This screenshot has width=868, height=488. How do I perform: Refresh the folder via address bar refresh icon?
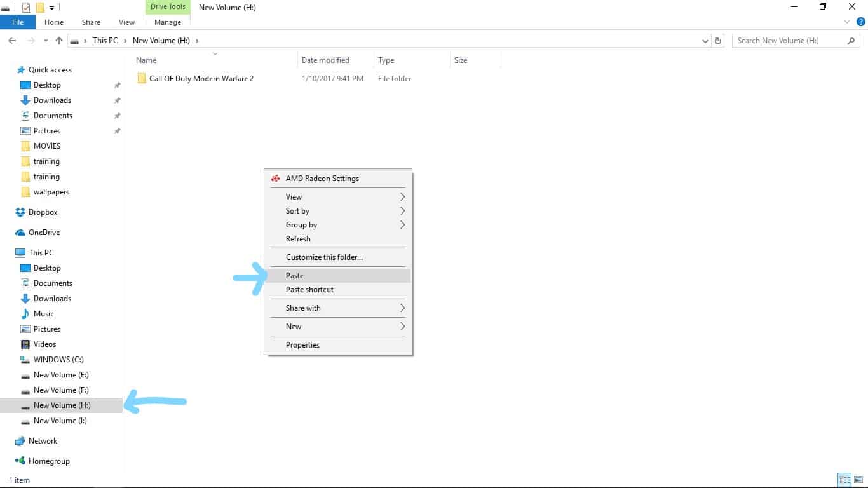point(719,41)
